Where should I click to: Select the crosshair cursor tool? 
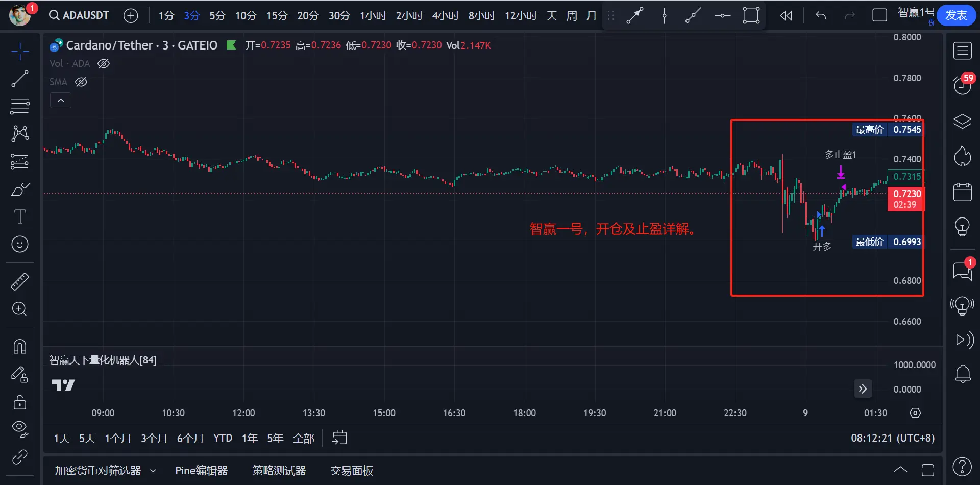coord(20,51)
